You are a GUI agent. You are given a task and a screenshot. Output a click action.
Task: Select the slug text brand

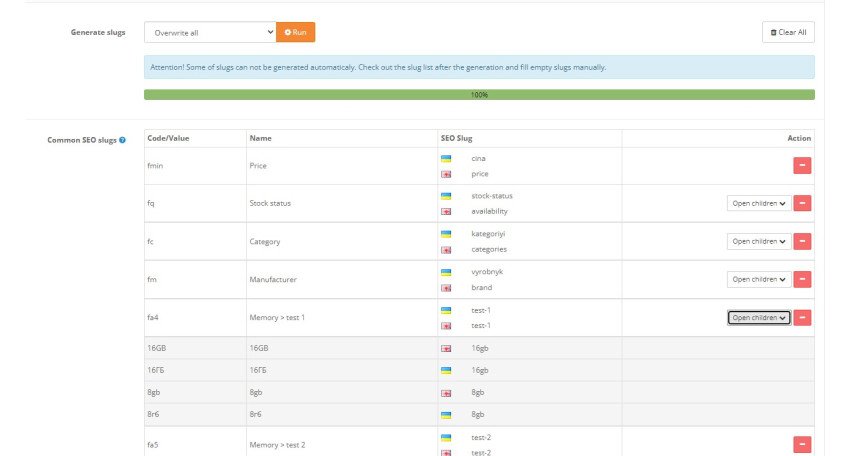click(x=481, y=287)
